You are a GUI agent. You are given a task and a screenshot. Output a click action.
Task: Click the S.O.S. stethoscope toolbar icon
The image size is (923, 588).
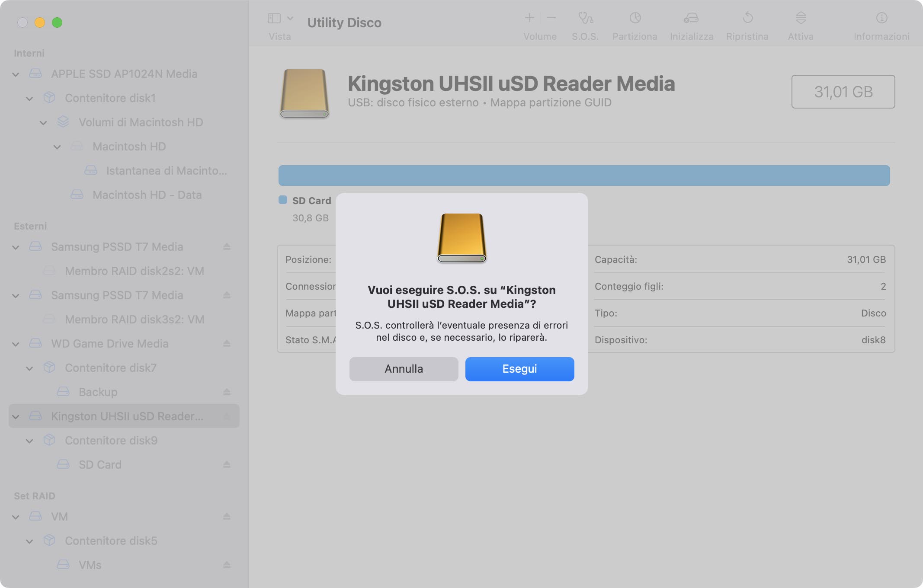[x=585, y=18]
